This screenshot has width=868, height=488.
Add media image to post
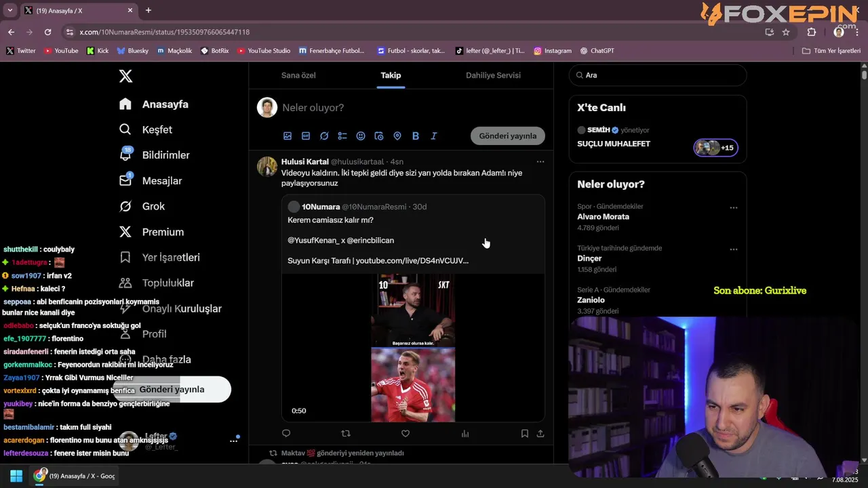point(288,136)
